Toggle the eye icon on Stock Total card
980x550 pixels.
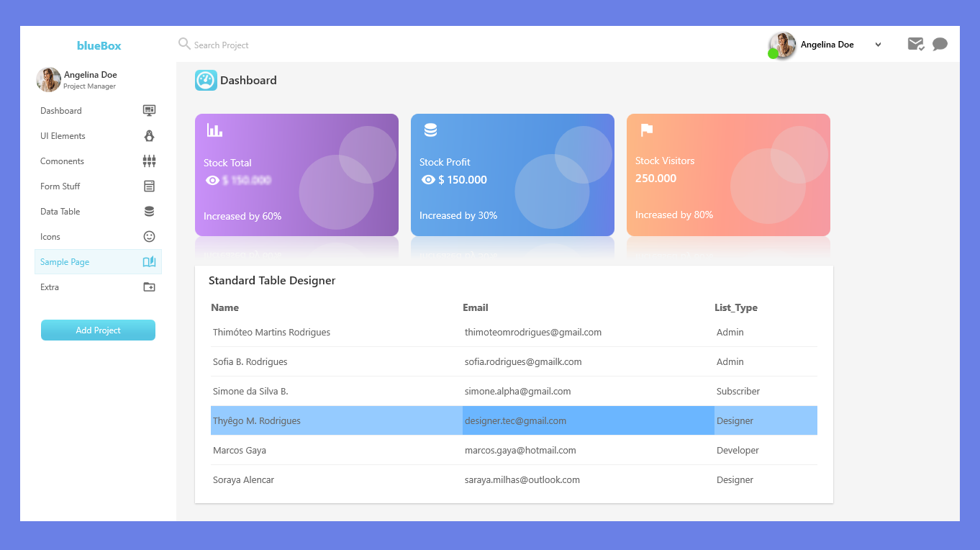click(212, 181)
